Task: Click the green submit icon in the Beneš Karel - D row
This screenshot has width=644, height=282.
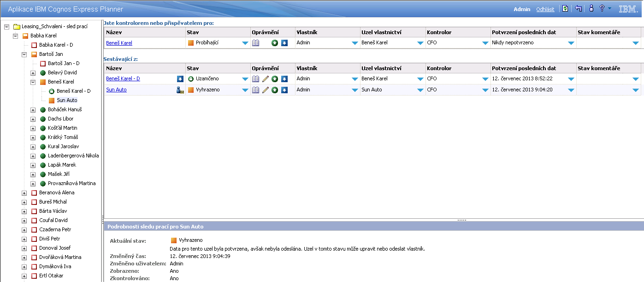Action: [x=275, y=79]
